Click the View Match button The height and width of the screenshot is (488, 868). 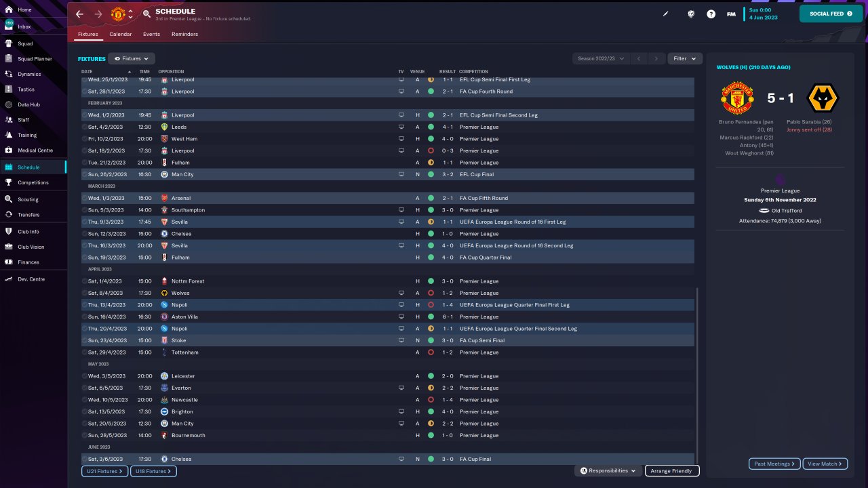[825, 464]
